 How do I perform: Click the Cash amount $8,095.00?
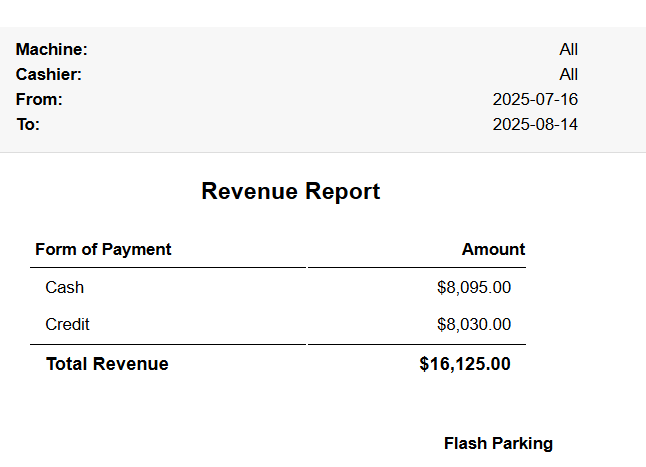click(474, 287)
